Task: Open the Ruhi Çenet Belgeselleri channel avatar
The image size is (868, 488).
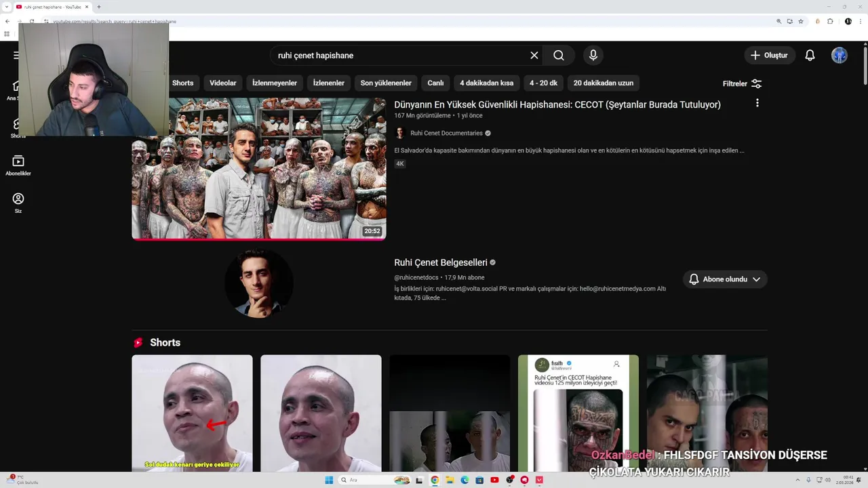Action: [x=259, y=283]
